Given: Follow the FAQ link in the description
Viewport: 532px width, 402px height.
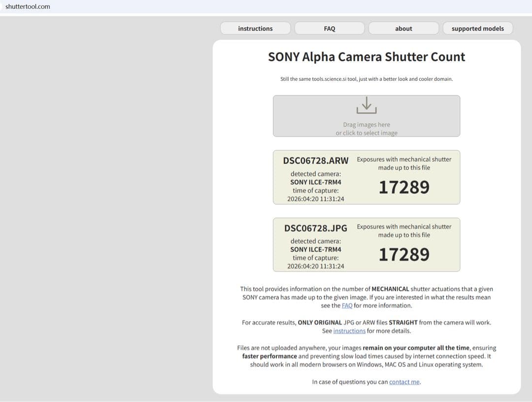Looking at the screenshot, I should pyautogui.click(x=347, y=305).
